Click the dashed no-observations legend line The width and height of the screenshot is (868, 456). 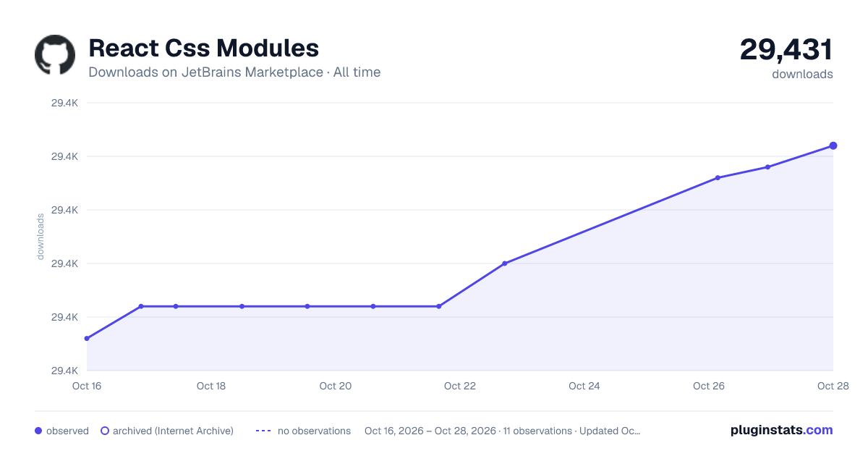(263, 431)
